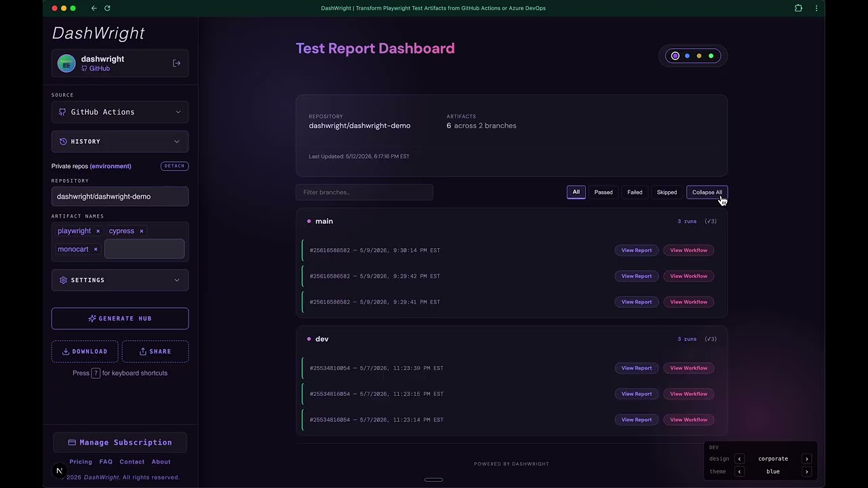
Task: Click the Collapse All button
Action: pyautogui.click(x=707, y=192)
